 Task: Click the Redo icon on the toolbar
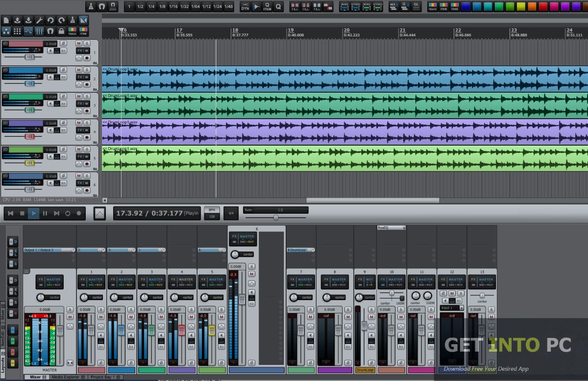point(61,21)
